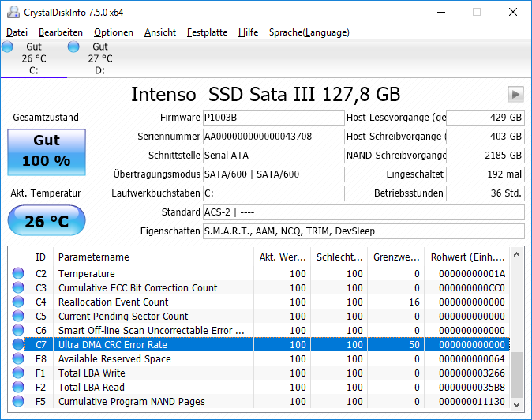Viewport: 532px width, 420px height.
Task: Click status dot of Available Reserved Space
Action: coord(18,358)
